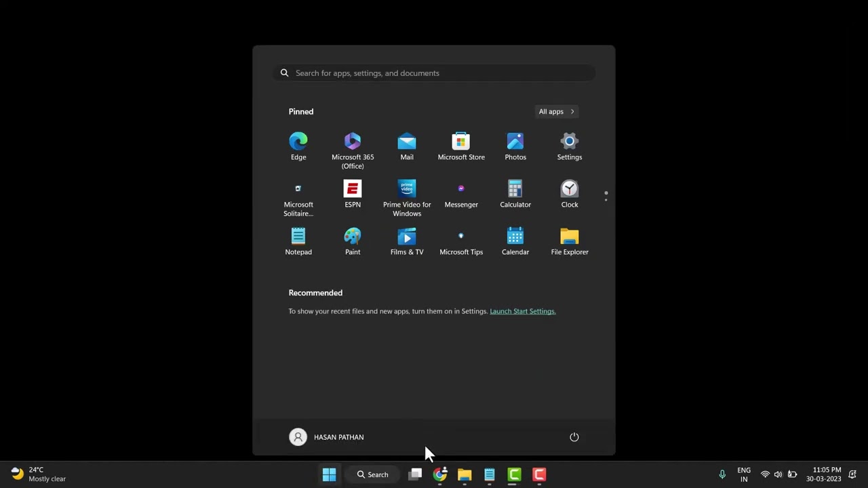Image resolution: width=868 pixels, height=488 pixels.
Task: Click the microphone tray icon
Action: coord(722,474)
